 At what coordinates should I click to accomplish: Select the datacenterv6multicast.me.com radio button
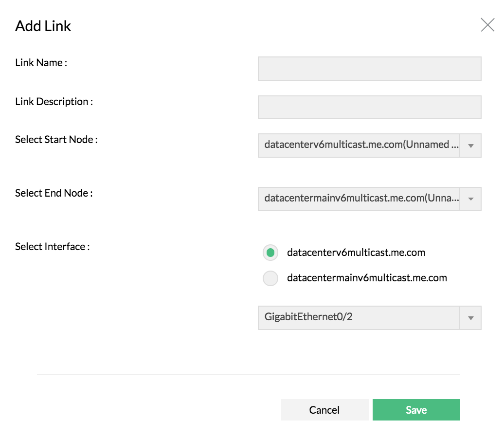pos(270,253)
